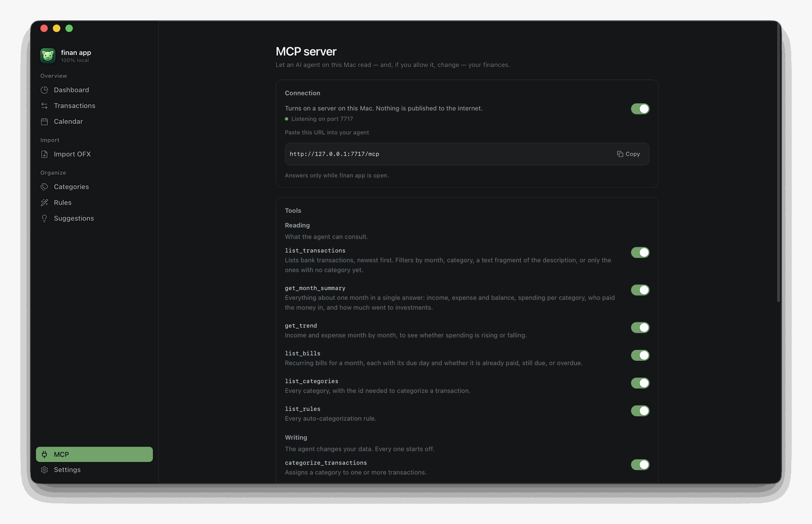This screenshot has height=524, width=812.
Task: Click the 'MCP server' page heading
Action: click(306, 52)
